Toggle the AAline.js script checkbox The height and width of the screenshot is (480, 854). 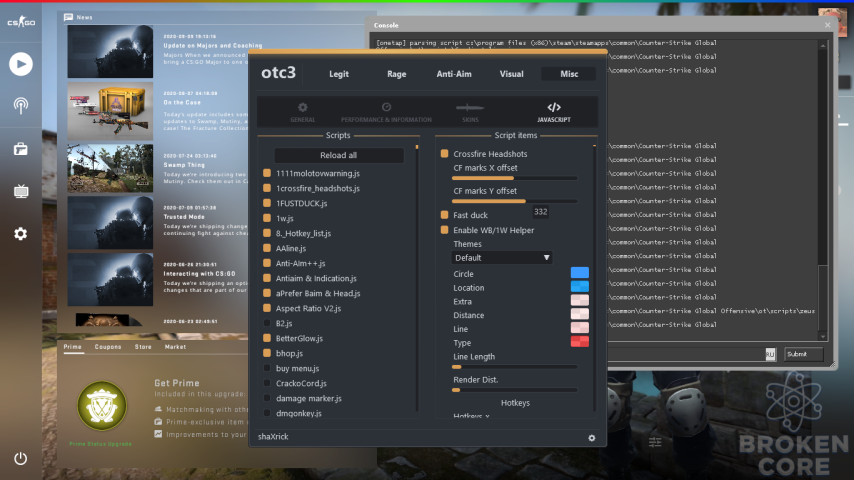267,248
